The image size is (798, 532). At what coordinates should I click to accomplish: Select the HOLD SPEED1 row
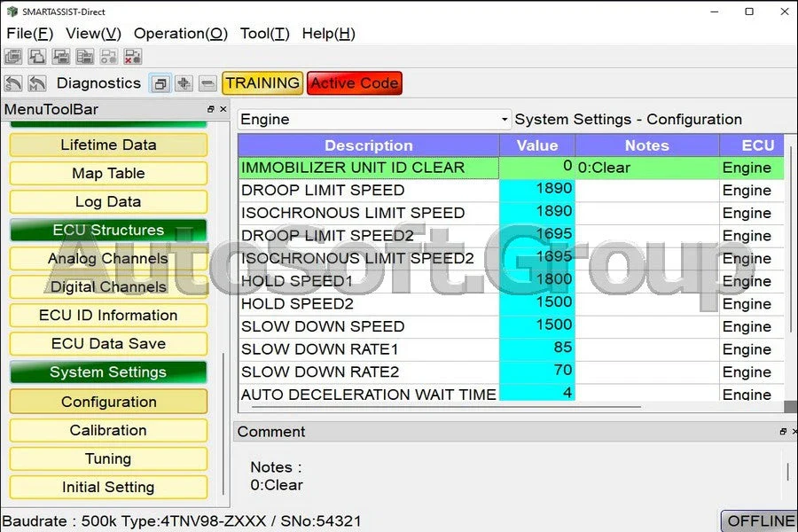[x=511, y=280]
